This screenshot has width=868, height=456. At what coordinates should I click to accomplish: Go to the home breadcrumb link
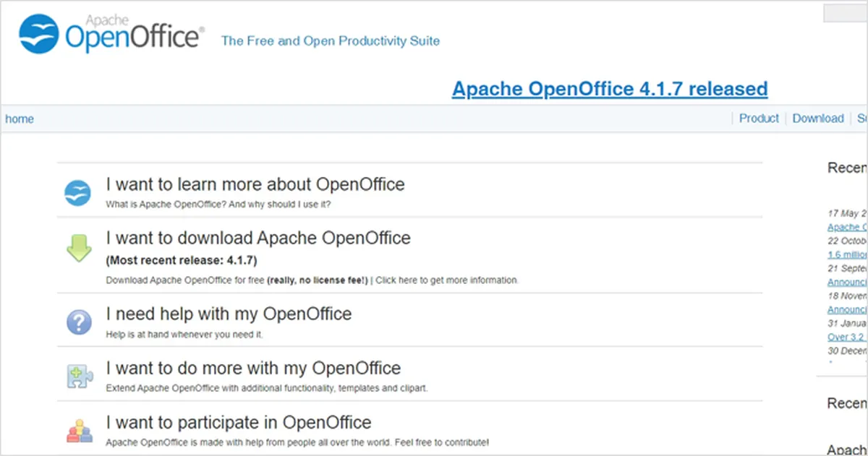(x=20, y=119)
